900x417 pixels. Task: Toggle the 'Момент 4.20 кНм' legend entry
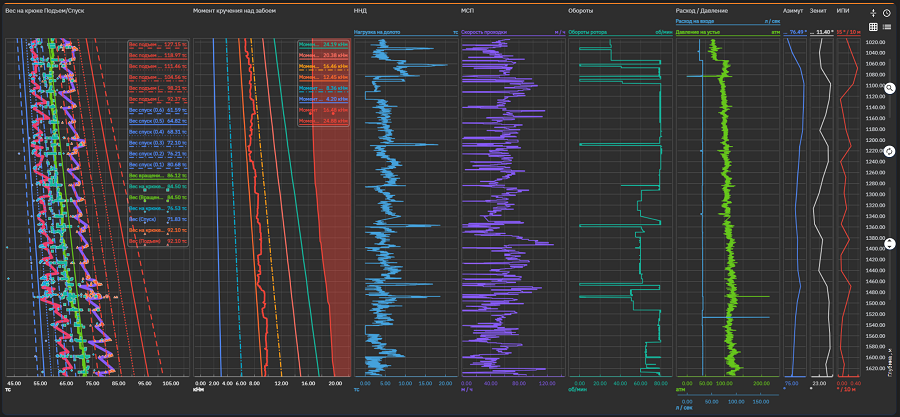coord(323,99)
